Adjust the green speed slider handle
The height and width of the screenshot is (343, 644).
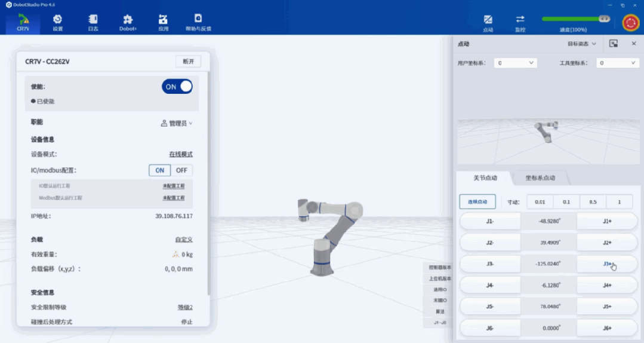coord(604,19)
